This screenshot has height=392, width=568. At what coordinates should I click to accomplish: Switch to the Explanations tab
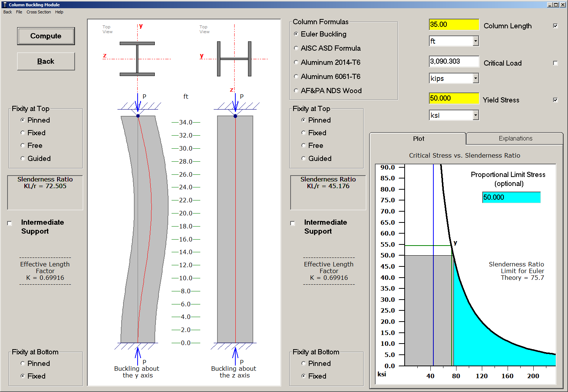pos(515,138)
